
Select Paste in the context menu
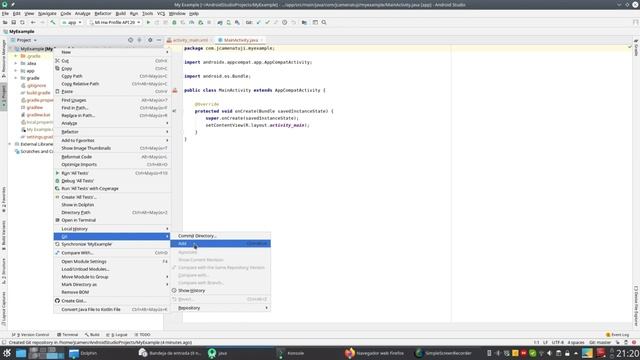[x=112, y=91]
